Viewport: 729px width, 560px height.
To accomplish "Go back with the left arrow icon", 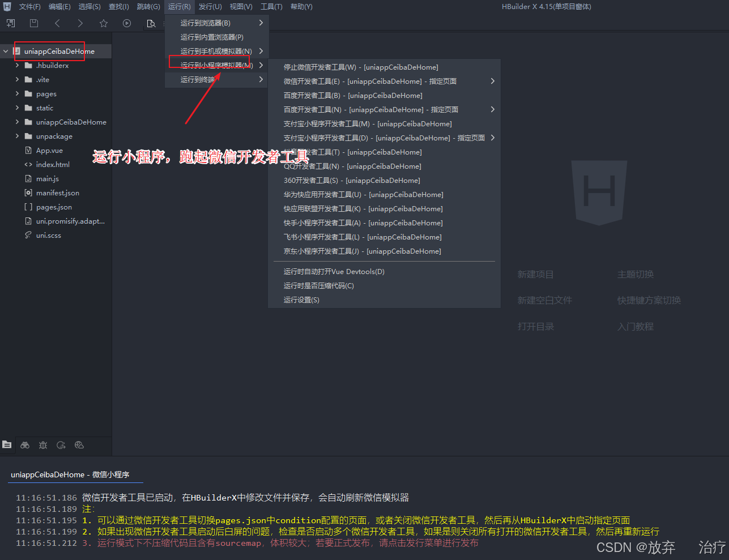I will [57, 23].
